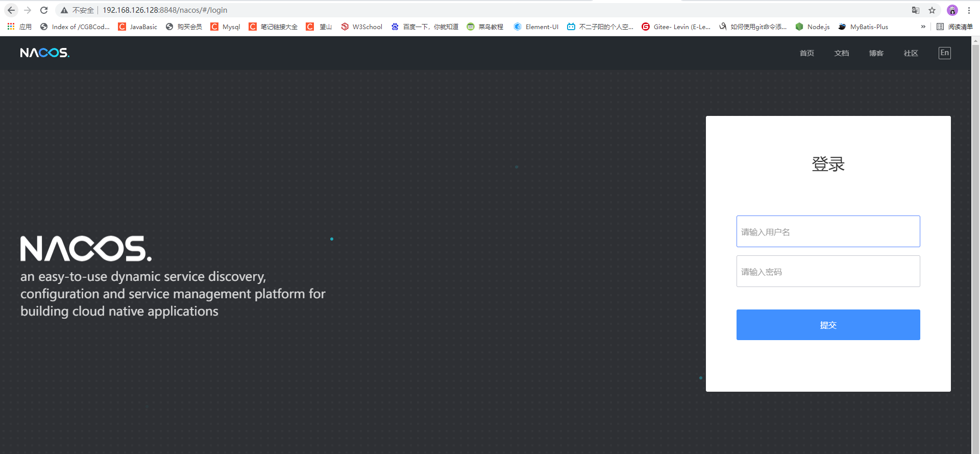
Task: Open the 望山 bookmark
Action: (x=319, y=27)
